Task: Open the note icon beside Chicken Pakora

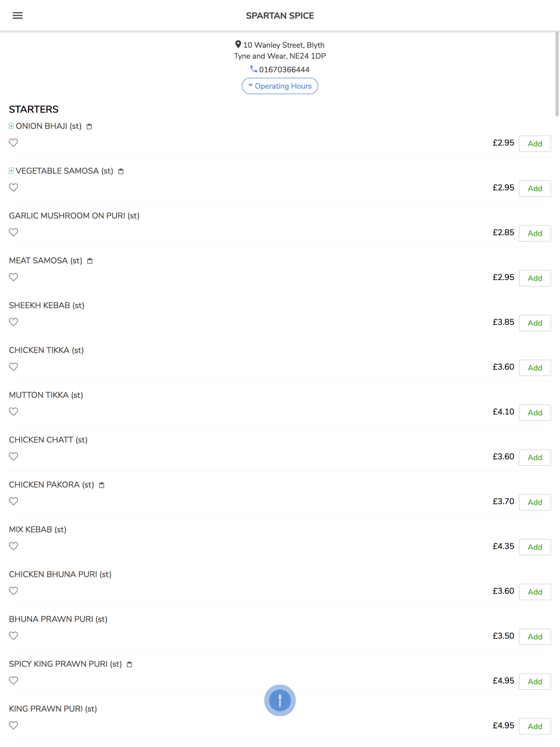Action: tap(101, 485)
